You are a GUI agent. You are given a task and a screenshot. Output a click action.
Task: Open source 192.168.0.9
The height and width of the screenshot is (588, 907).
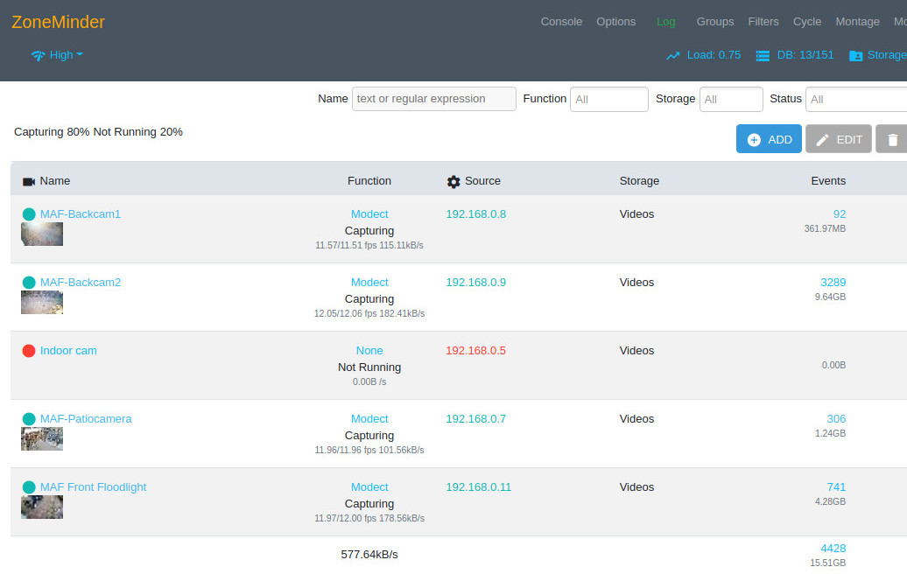click(475, 282)
